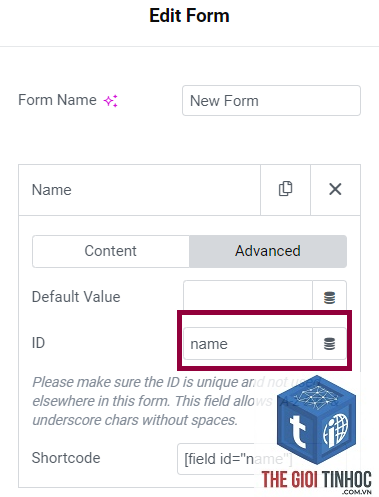Switch to the Content tab
379x497 pixels.
[111, 251]
